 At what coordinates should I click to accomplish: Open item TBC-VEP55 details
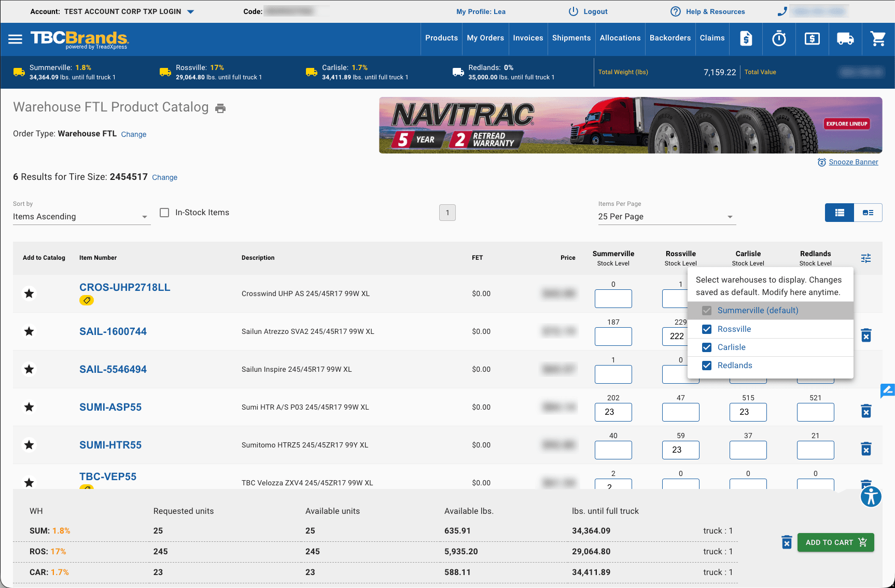[x=108, y=477]
